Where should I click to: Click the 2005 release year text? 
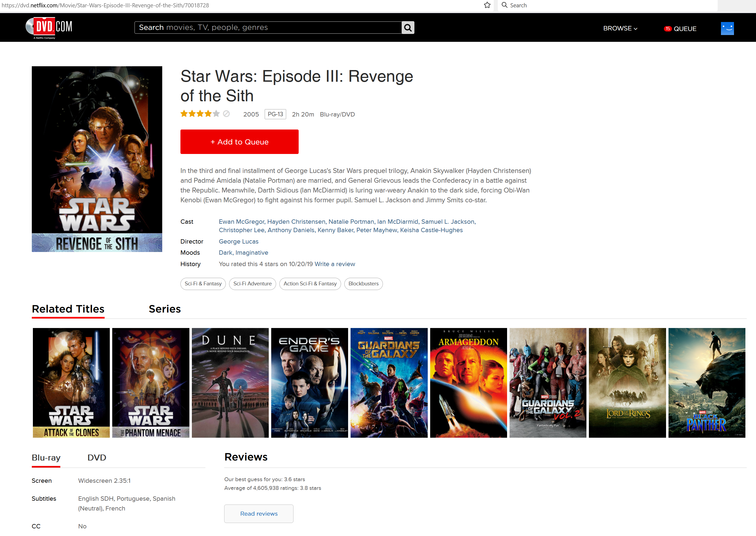tap(251, 115)
